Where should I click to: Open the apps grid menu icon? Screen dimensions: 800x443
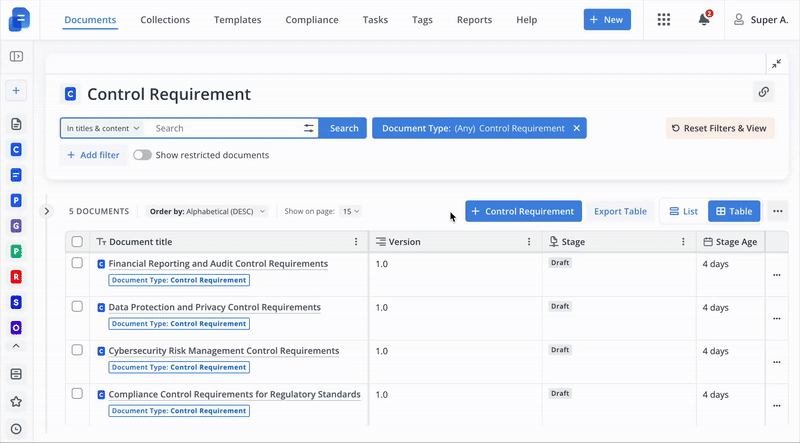[664, 20]
